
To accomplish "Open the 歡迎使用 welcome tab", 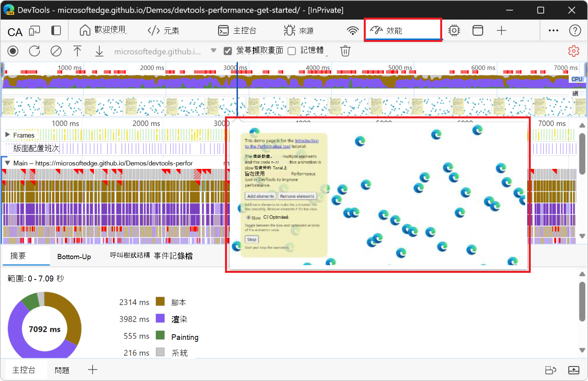I will pyautogui.click(x=103, y=30).
